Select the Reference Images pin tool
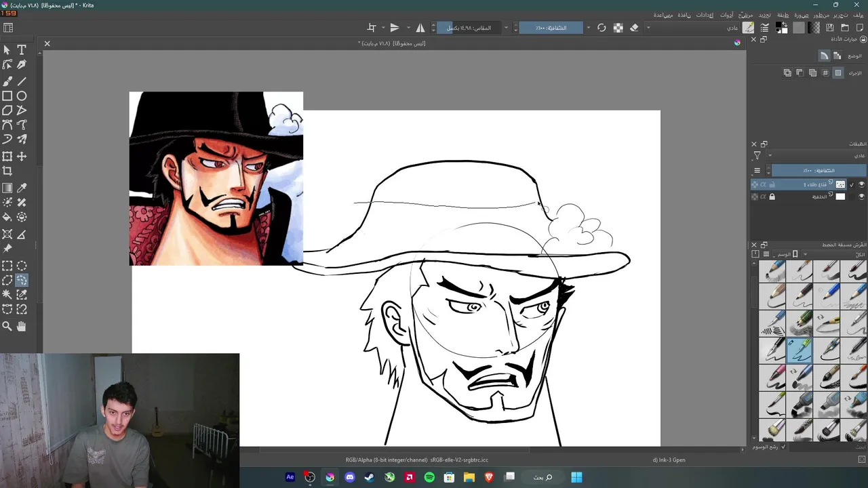This screenshot has width=868, height=488. click(x=7, y=249)
